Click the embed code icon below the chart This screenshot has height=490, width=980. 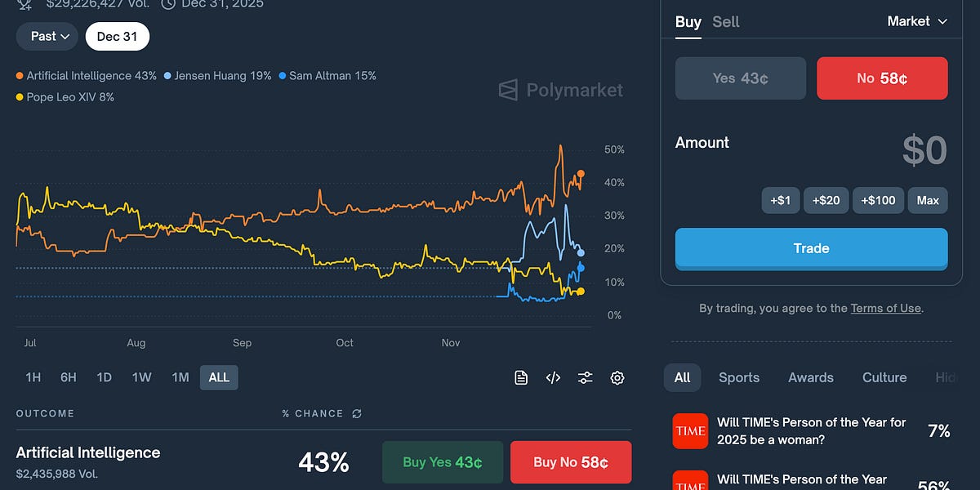coord(553,377)
